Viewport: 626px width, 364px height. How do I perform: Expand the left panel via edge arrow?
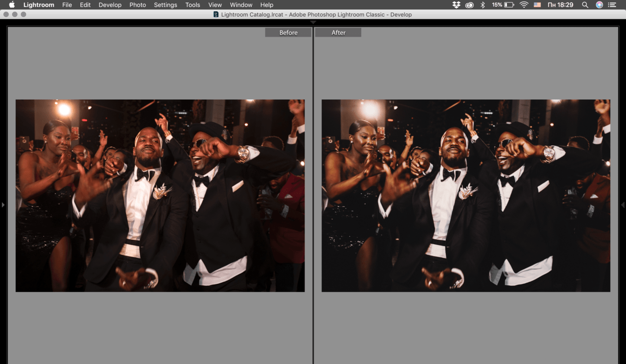click(x=3, y=205)
